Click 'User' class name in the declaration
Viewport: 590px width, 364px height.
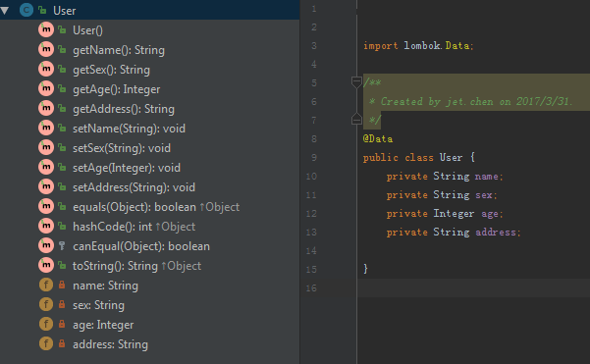[451, 158]
